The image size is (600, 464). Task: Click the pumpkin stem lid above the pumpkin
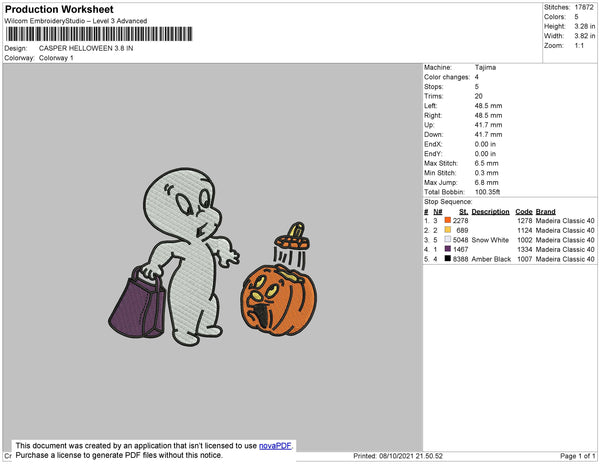[292, 237]
